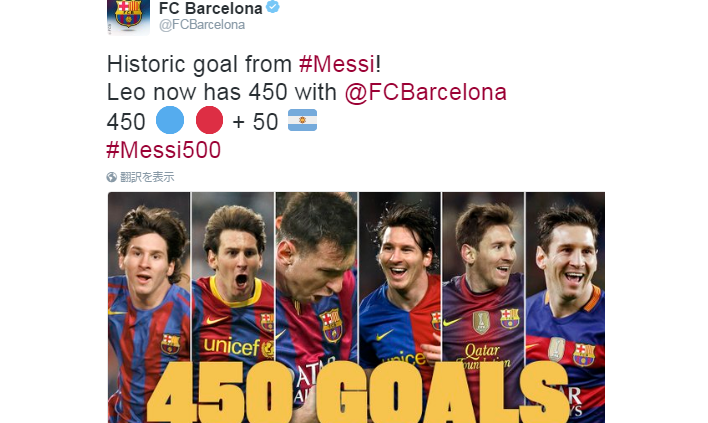Viewport: 708px width, 423px height.
Task: Open the #Messi hashtag
Action: [x=337, y=64]
